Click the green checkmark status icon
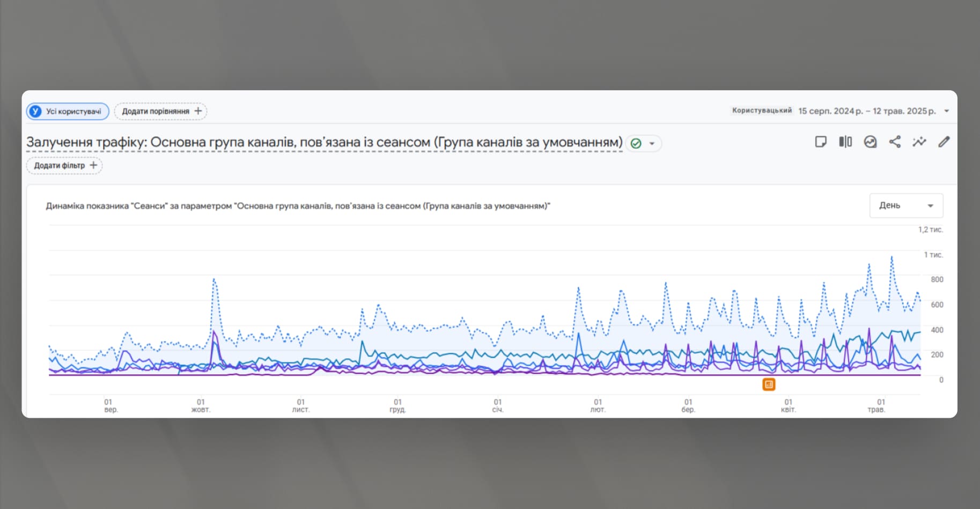The height and width of the screenshot is (509, 980). pos(636,143)
